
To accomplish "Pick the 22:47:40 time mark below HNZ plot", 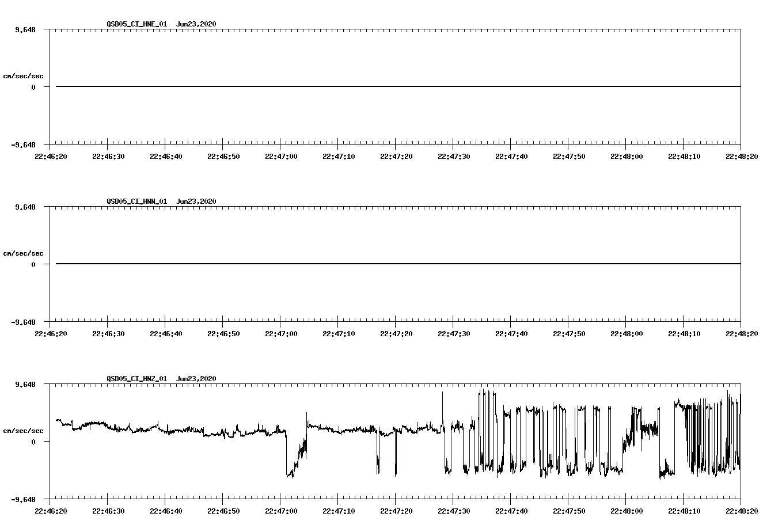I will pyautogui.click(x=511, y=511).
